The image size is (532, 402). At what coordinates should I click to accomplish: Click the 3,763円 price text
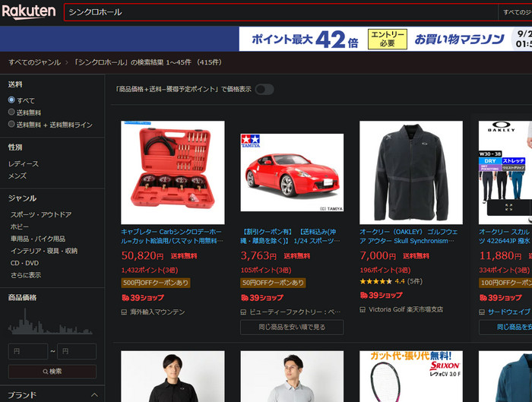point(259,255)
